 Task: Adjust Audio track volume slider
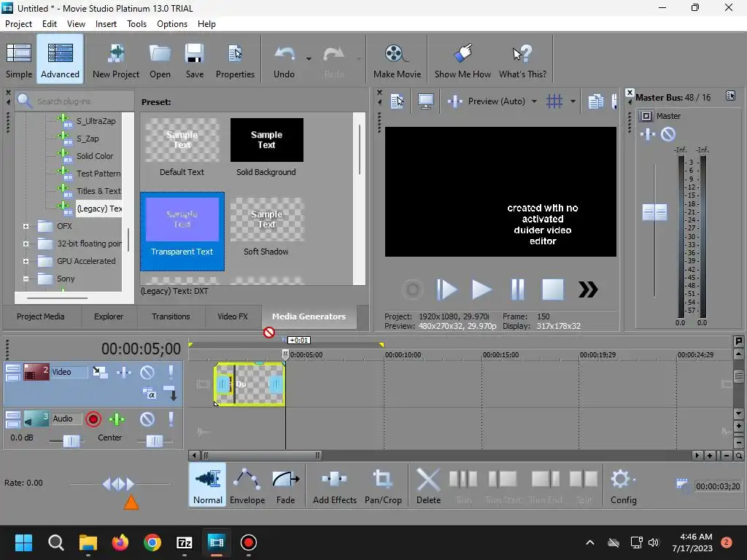click(x=71, y=441)
